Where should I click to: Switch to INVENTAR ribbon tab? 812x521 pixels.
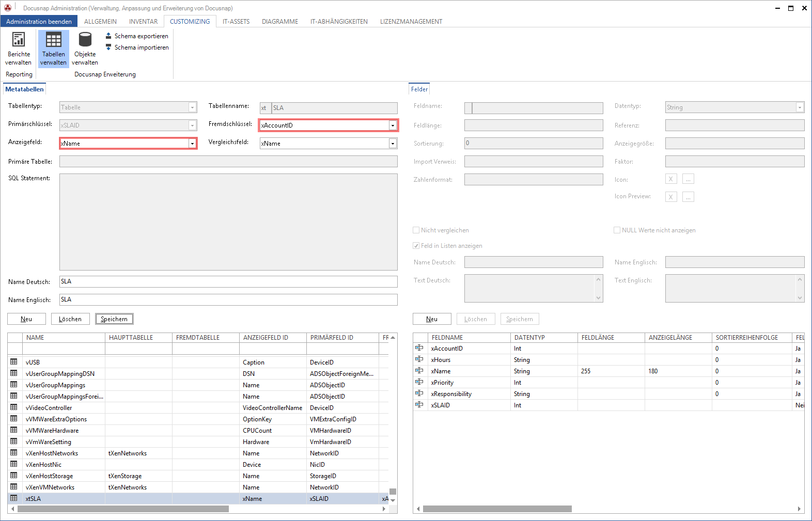pos(143,22)
